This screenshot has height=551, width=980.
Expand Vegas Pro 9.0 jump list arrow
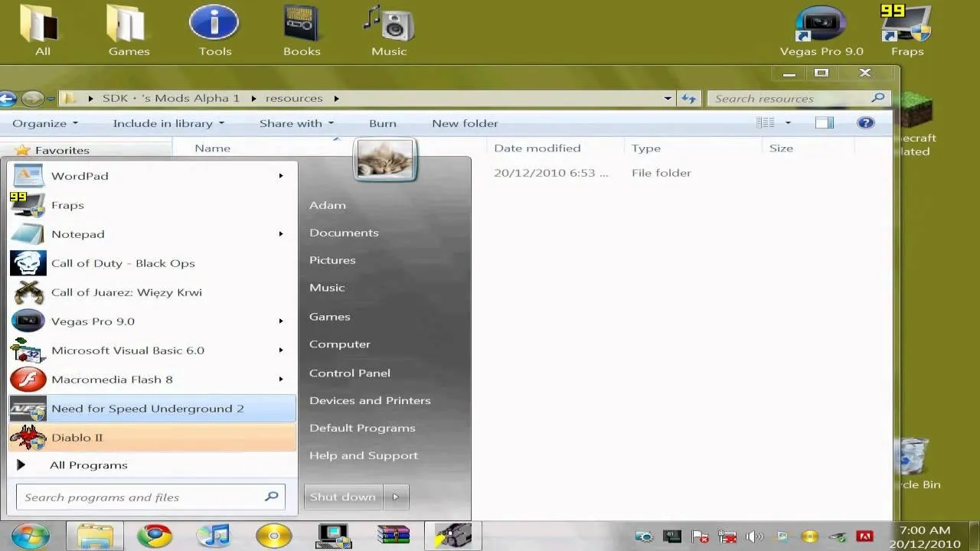coord(281,321)
